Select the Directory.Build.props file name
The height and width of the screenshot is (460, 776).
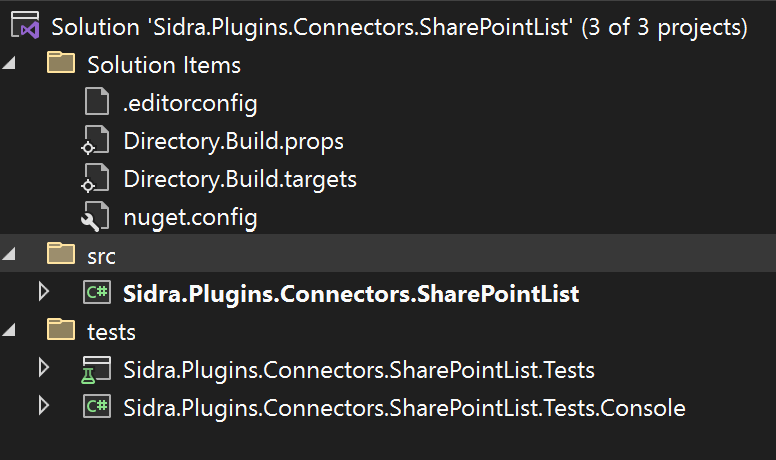coord(233,141)
